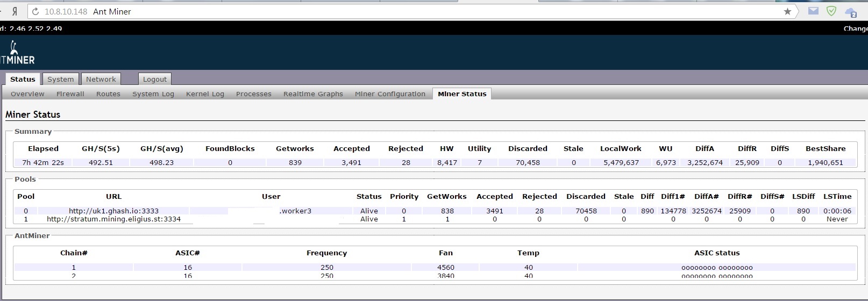This screenshot has width=868, height=301.
Task: Click the Priority column header in Pools
Action: (x=404, y=196)
